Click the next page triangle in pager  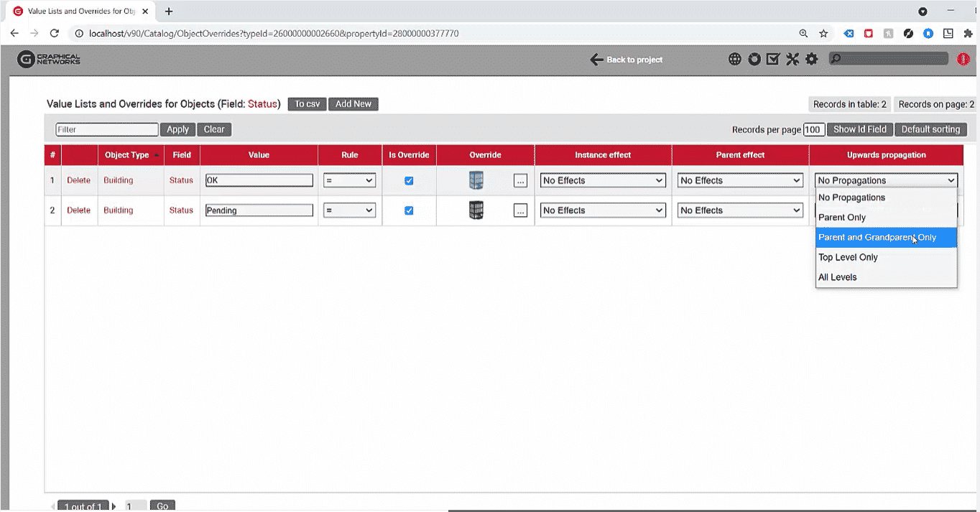click(114, 506)
